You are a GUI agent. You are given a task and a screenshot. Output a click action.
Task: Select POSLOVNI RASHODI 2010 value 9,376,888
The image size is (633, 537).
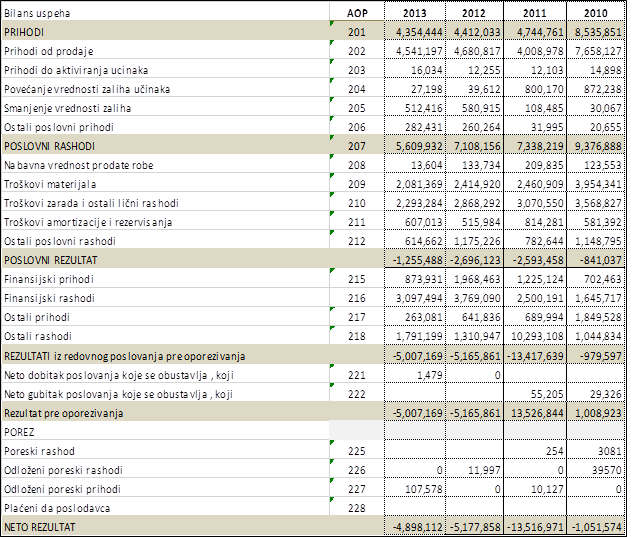598,146
